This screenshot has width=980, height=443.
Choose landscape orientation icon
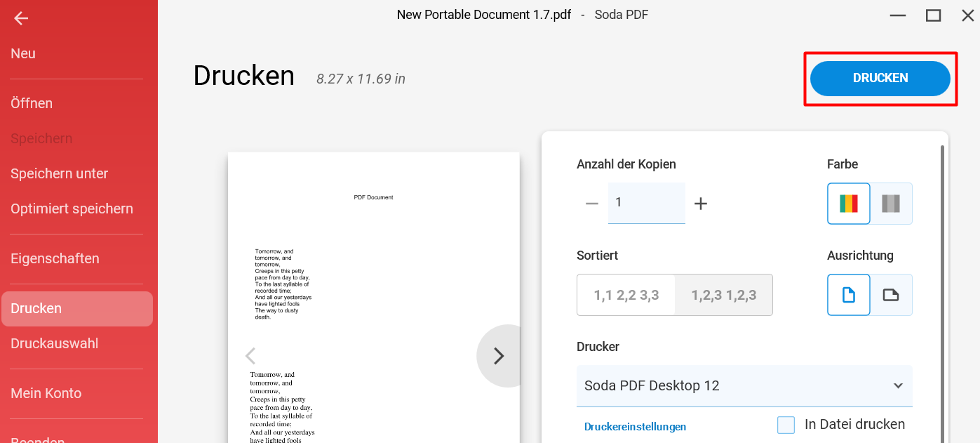tap(891, 295)
